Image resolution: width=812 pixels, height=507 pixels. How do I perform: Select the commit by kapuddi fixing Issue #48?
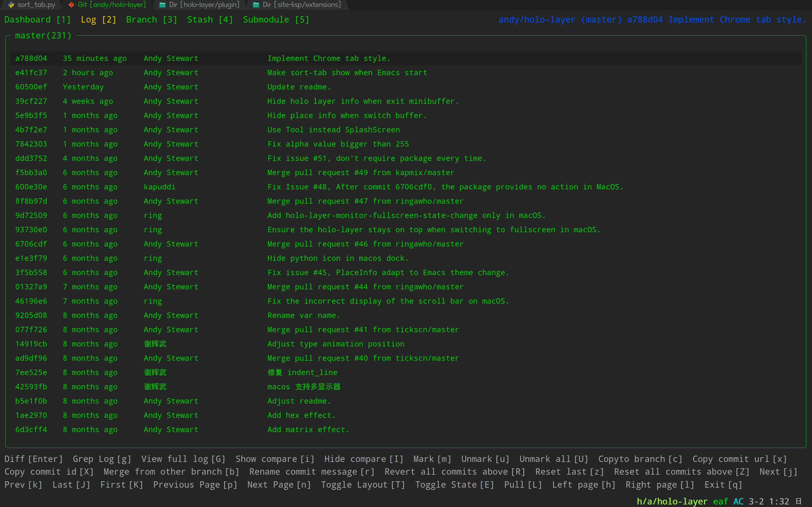(445, 187)
